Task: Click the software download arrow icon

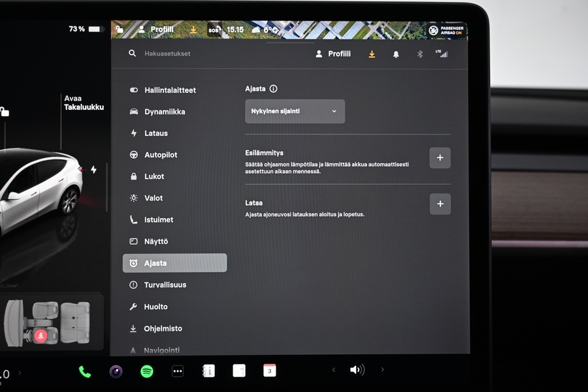Action: click(x=372, y=54)
